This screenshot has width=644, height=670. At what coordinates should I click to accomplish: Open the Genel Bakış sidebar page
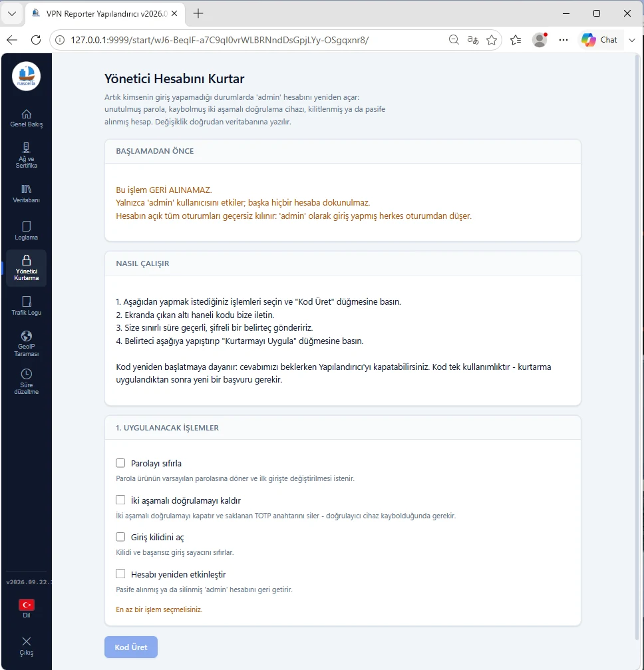tap(26, 118)
